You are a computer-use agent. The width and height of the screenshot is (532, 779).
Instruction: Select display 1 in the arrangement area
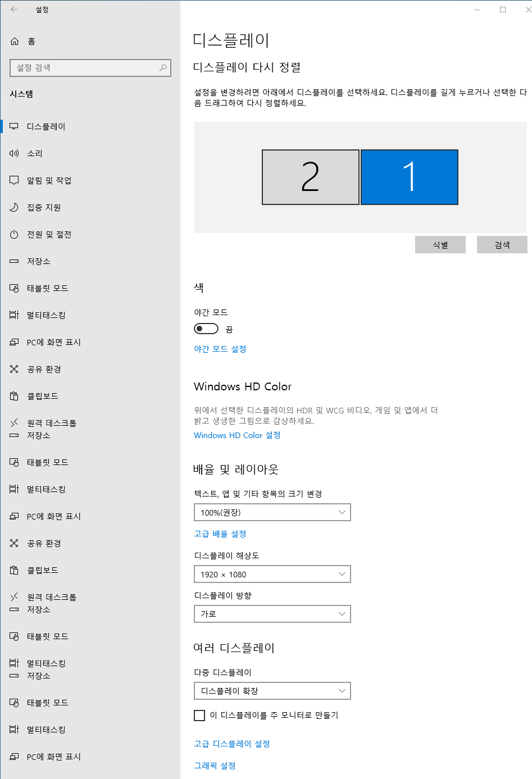coord(410,177)
